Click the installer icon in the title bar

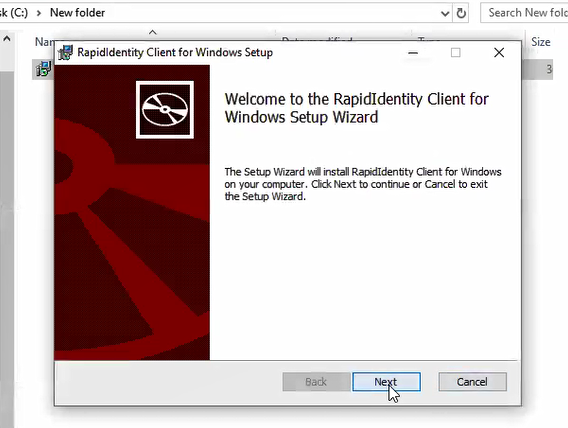(x=66, y=53)
